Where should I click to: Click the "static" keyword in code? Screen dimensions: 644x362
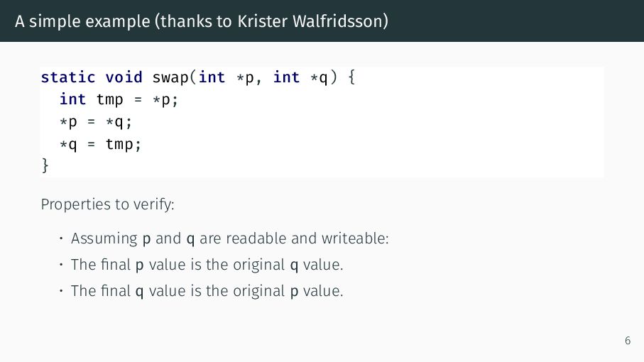tap(68, 77)
